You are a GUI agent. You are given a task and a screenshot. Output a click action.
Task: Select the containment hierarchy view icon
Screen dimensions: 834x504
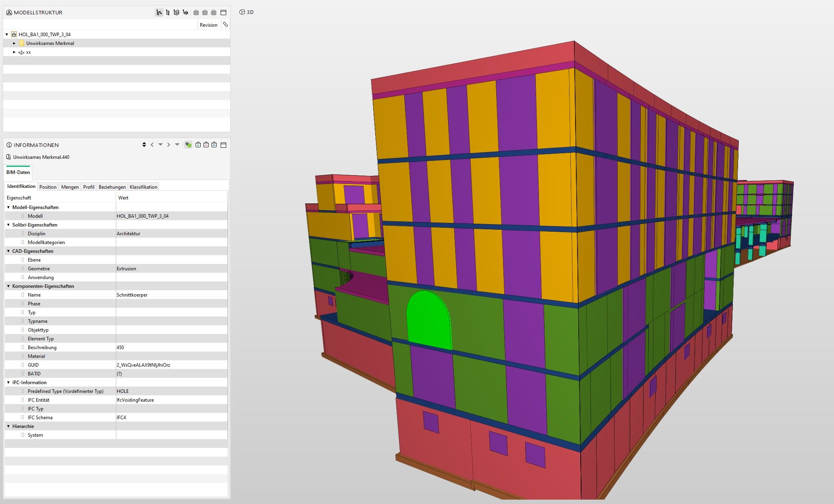[159, 12]
